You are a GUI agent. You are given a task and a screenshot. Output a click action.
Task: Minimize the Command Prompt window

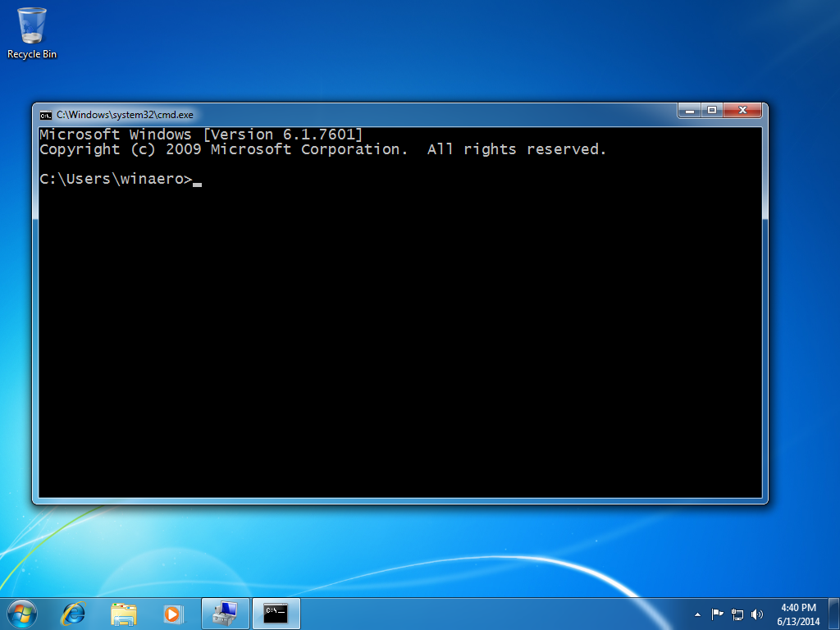(689, 110)
